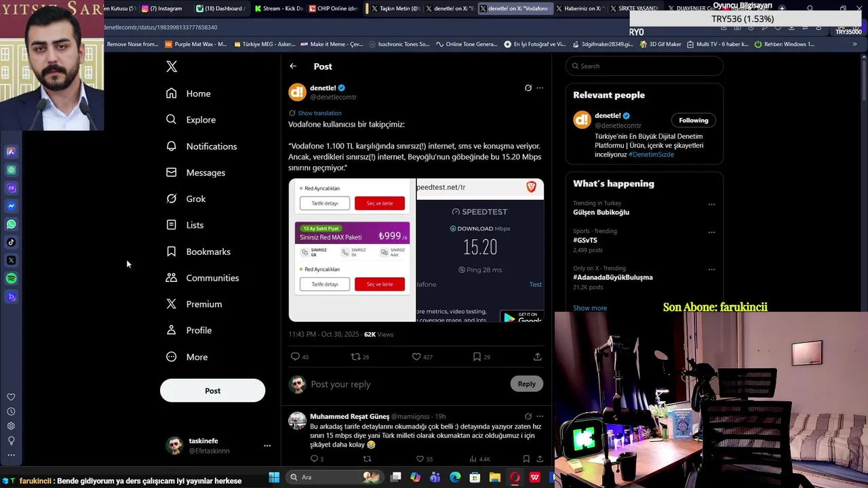Open Bookmarks in the X navigation

tap(199, 251)
